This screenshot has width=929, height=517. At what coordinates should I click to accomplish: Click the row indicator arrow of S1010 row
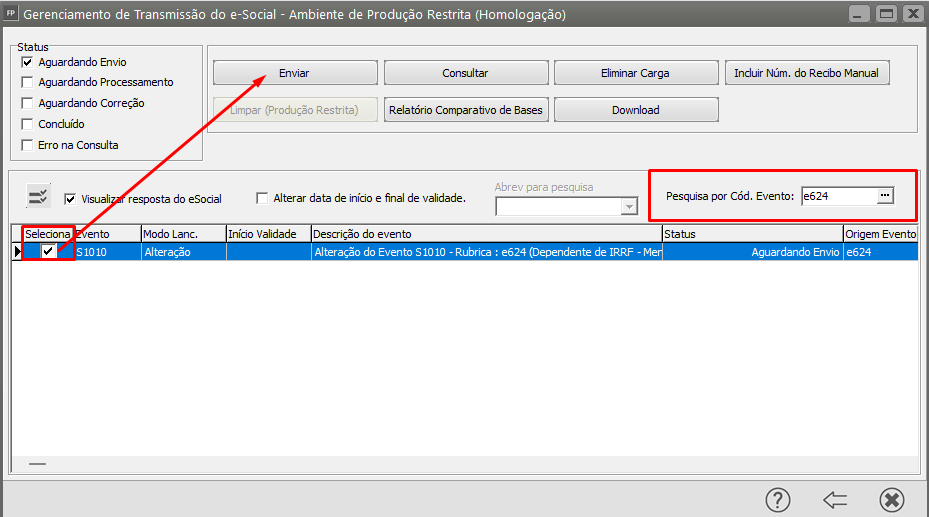click(17, 253)
